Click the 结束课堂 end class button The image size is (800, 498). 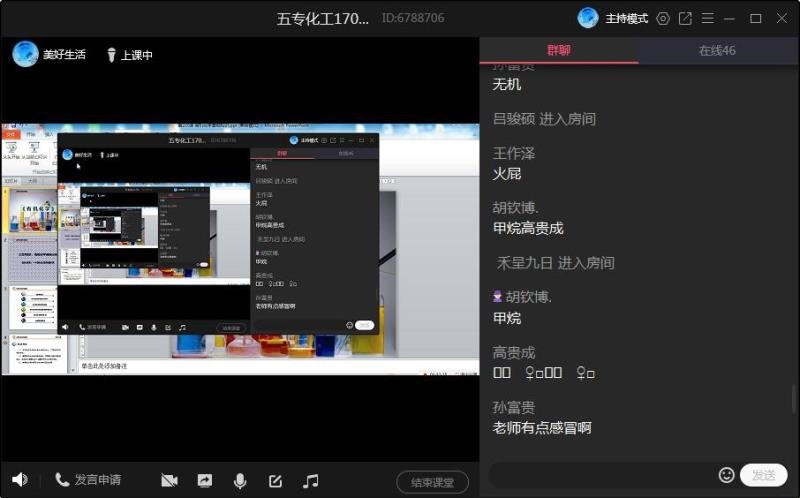click(x=432, y=482)
